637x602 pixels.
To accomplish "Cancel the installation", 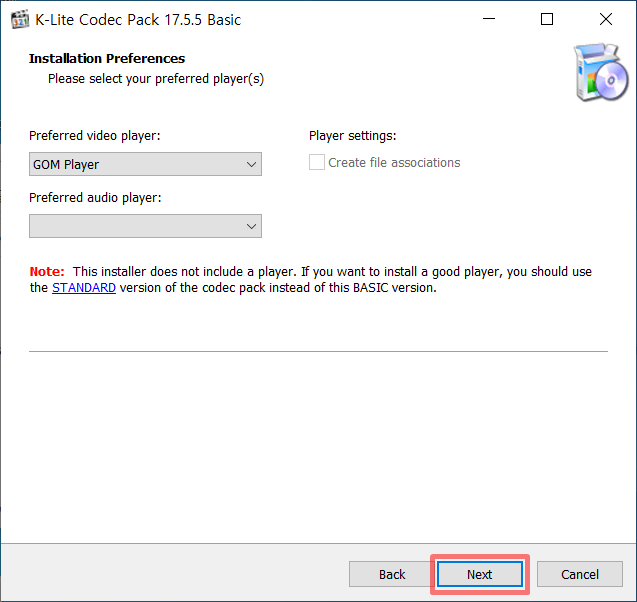I will coord(580,574).
